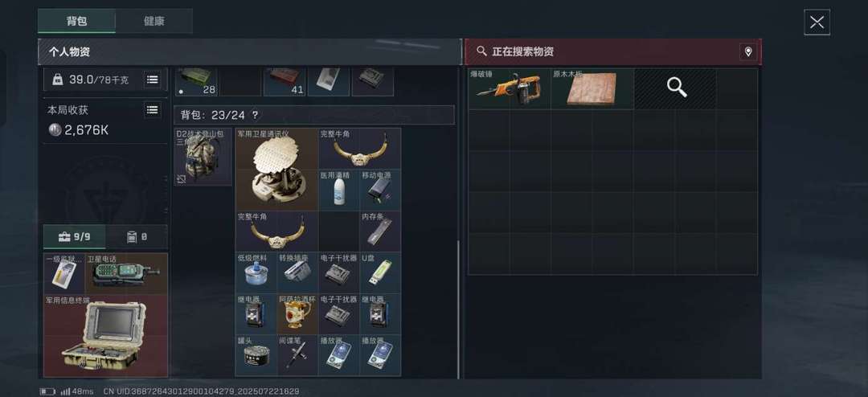Tap the location pin in search header
Viewport: 868px width, 397px height.
(748, 52)
